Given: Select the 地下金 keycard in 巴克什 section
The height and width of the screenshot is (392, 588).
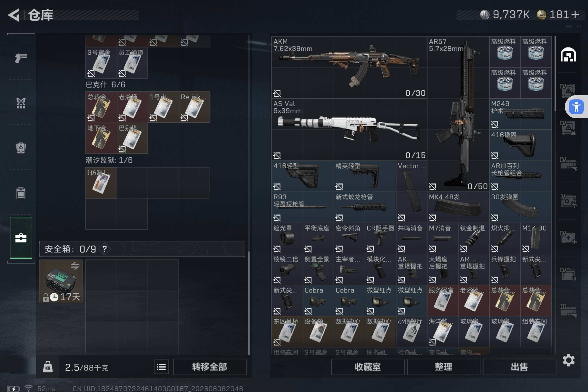Looking at the screenshot, I should 101,138.
